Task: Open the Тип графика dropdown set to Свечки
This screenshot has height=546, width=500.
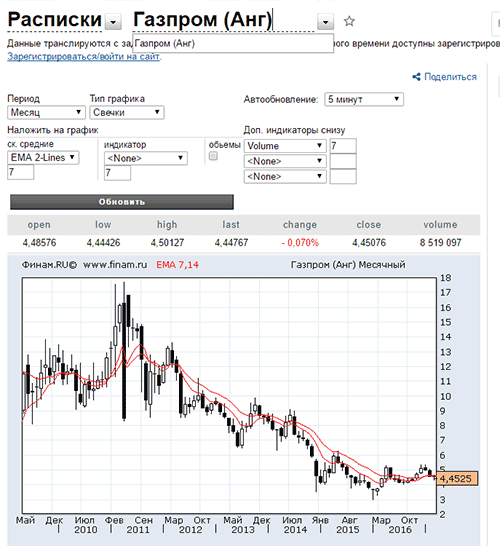Action: click(x=127, y=112)
